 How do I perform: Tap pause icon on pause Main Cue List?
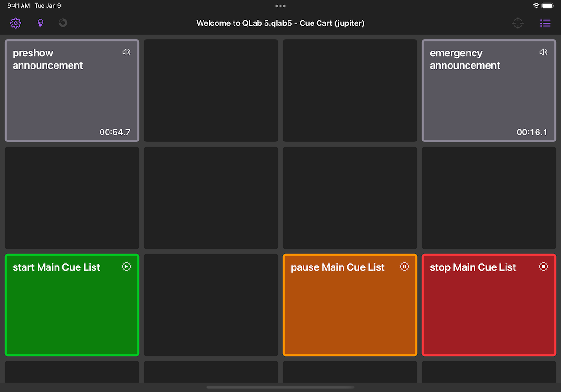[404, 267]
